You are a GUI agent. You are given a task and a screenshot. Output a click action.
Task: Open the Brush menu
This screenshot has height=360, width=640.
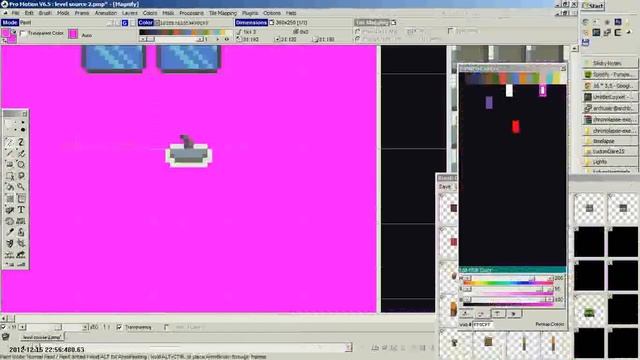coord(45,13)
